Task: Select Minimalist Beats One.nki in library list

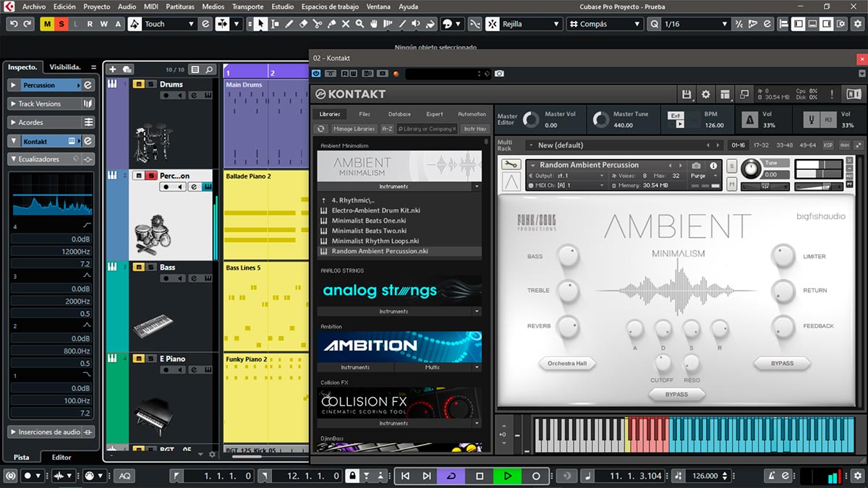Action: pyautogui.click(x=369, y=221)
